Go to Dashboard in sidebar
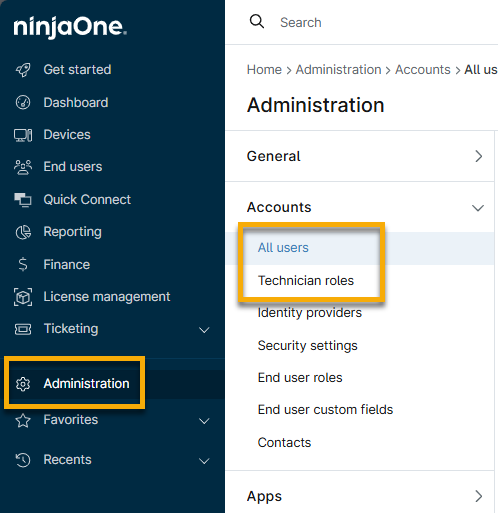 pos(76,102)
